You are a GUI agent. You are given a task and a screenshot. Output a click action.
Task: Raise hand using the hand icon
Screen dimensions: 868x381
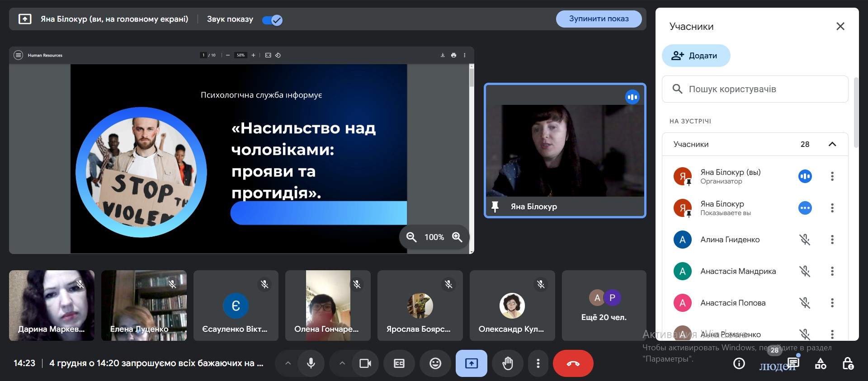[x=508, y=363]
